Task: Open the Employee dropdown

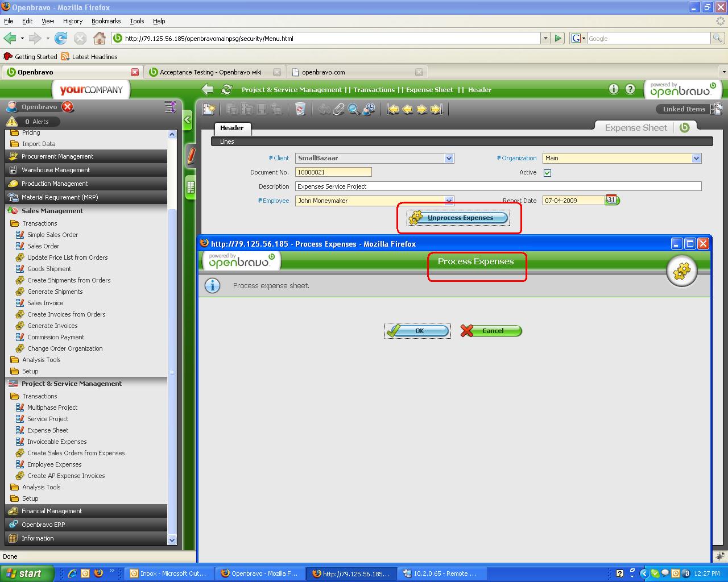Action: pos(449,200)
